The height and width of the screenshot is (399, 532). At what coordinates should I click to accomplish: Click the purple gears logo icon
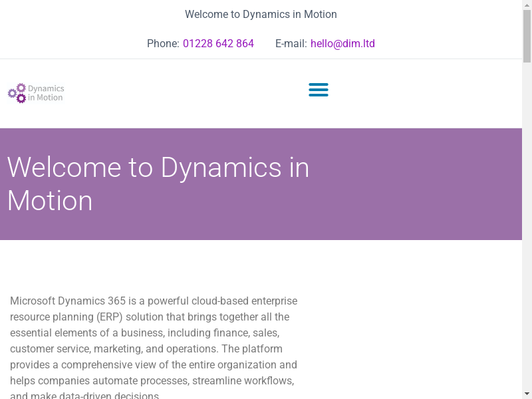[x=17, y=93]
